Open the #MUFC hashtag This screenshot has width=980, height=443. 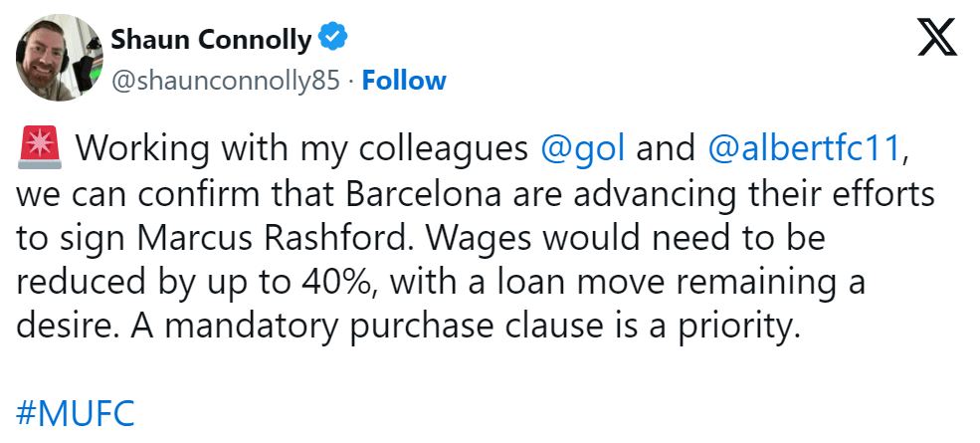pyautogui.click(x=75, y=414)
